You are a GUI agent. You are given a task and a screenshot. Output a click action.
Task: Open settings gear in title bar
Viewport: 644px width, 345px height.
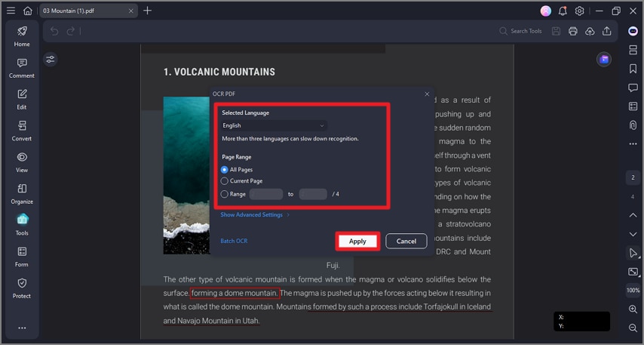(579, 11)
